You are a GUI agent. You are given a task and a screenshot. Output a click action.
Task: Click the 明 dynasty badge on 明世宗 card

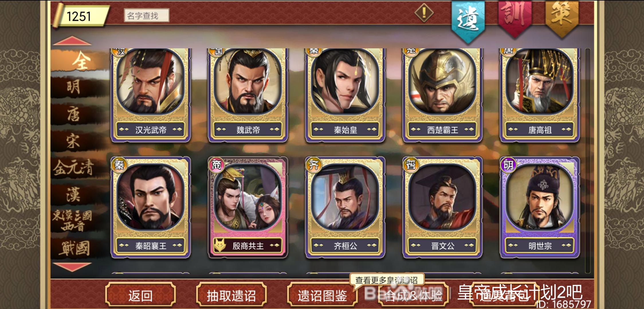(x=508, y=165)
